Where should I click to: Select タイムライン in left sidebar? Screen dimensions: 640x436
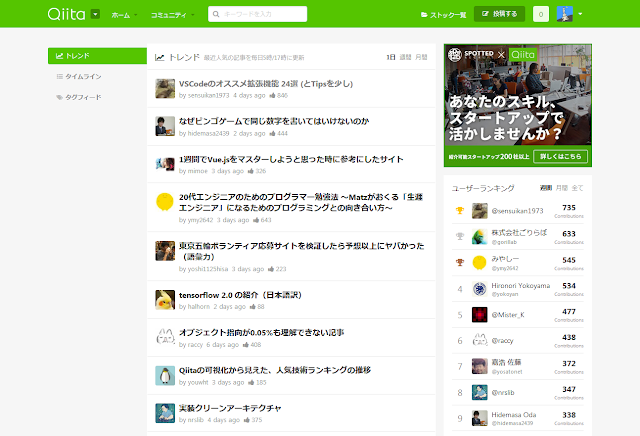pos(79,76)
